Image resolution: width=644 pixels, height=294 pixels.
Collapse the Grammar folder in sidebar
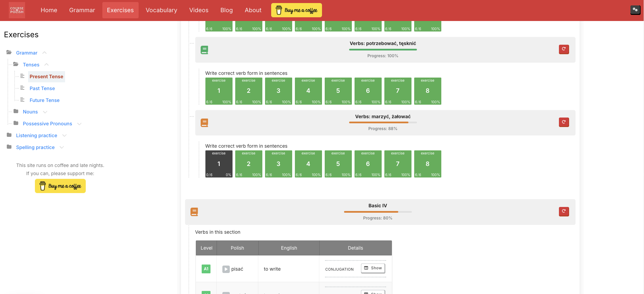point(44,53)
